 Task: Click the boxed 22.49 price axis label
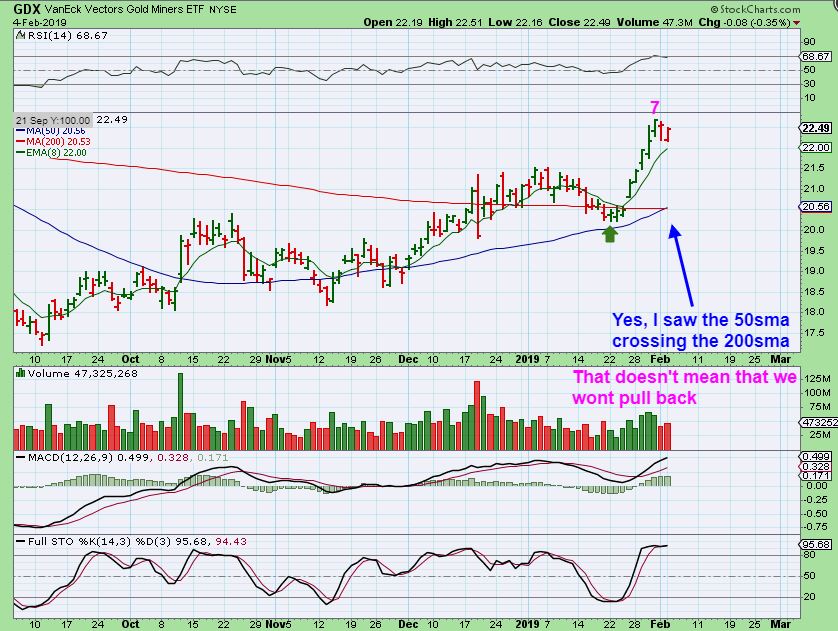pos(816,128)
